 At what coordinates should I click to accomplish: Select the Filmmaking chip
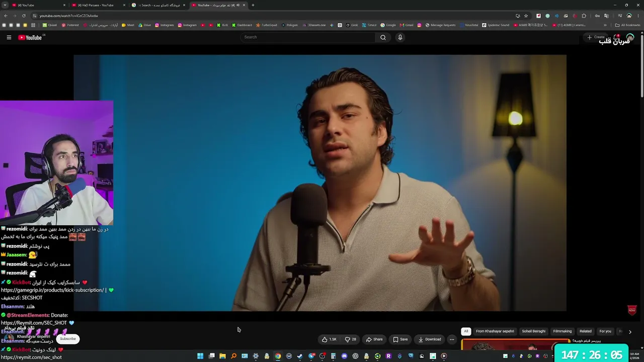click(562, 331)
